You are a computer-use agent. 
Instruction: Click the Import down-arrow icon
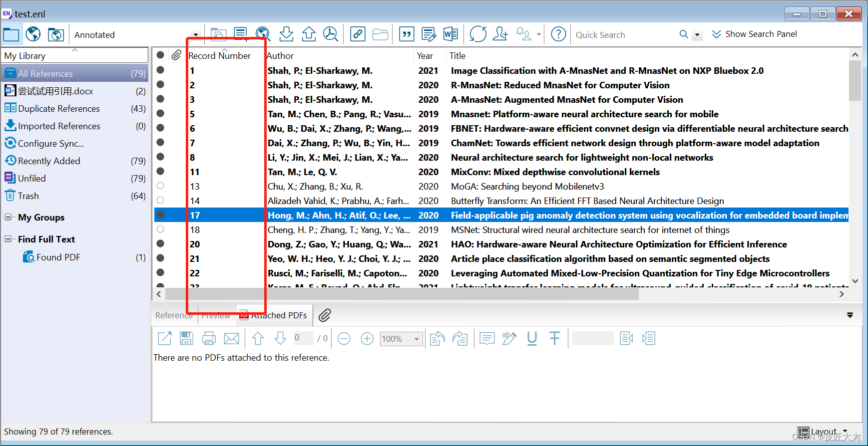(286, 34)
